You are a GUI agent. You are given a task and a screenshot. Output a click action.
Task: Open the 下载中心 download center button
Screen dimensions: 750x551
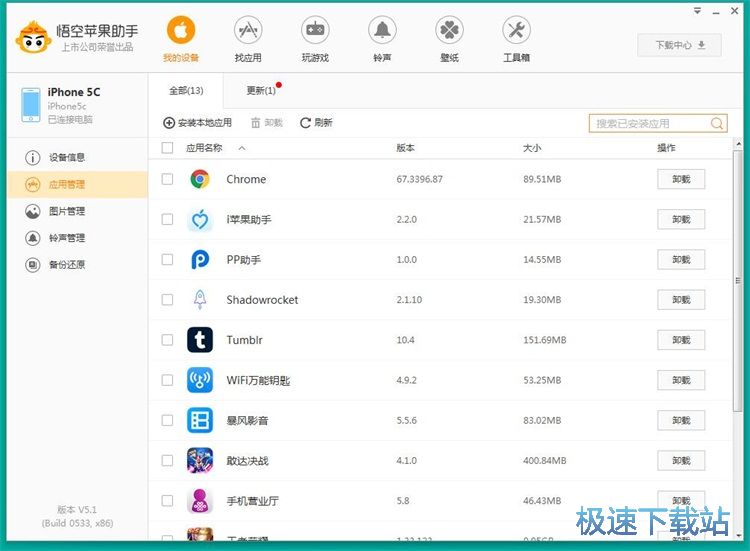[x=680, y=45]
